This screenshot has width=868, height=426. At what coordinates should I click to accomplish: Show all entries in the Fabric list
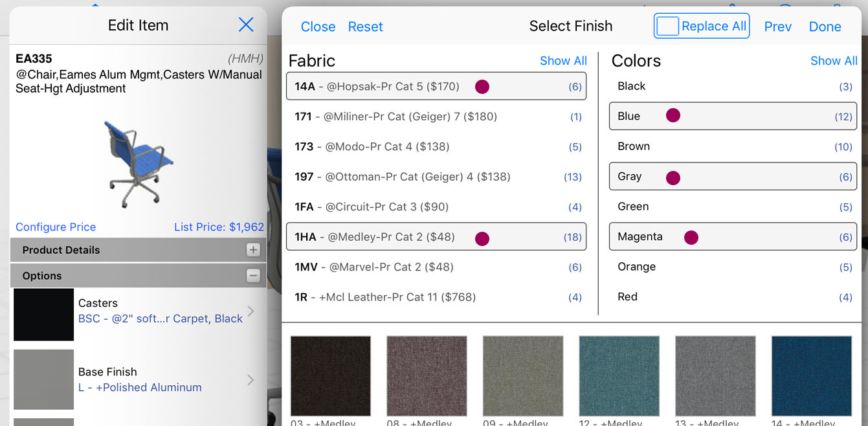coord(563,61)
